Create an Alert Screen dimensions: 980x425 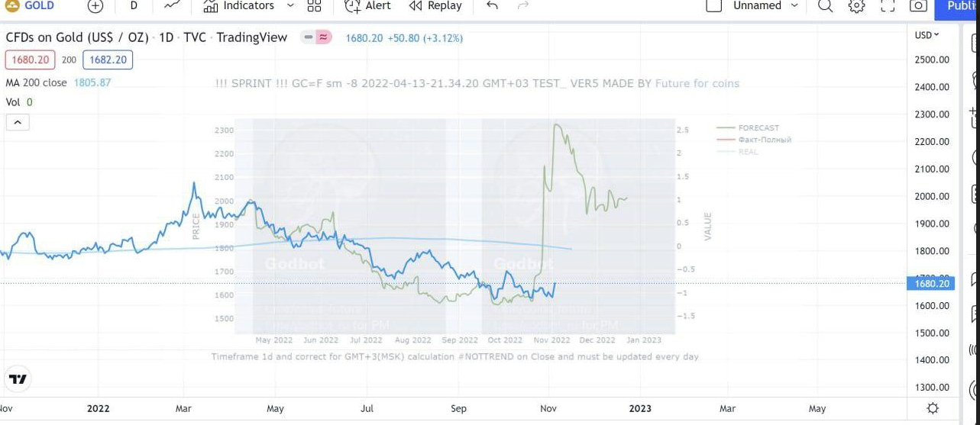click(367, 6)
